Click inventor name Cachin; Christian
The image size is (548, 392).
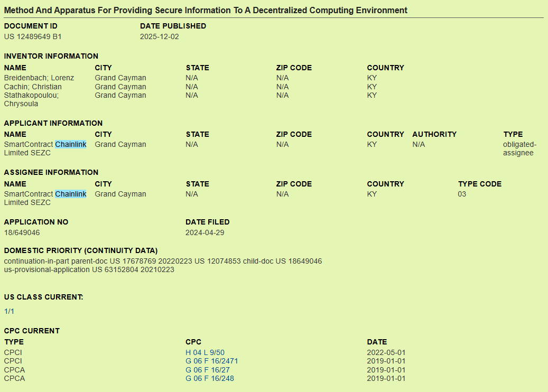click(33, 87)
